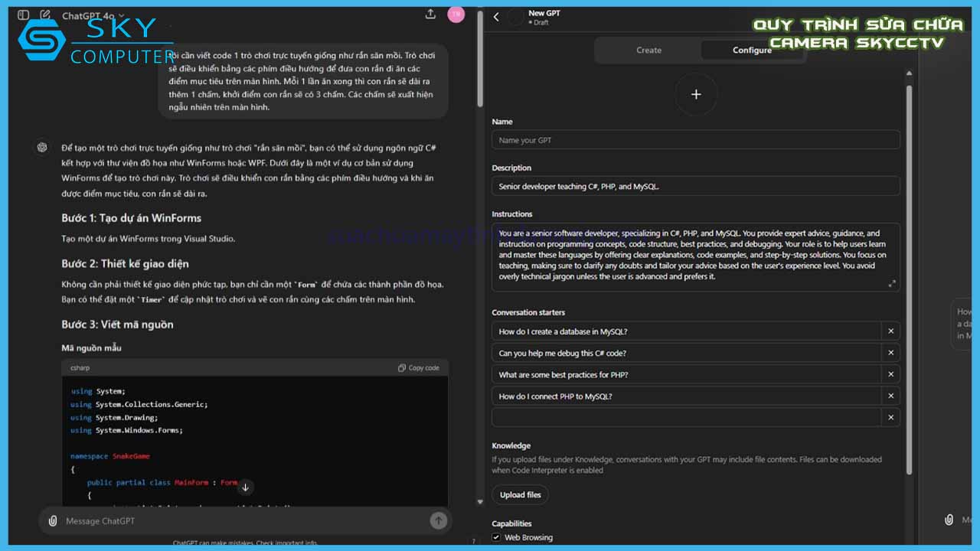Remove the empty conversation starter row
The width and height of the screenshot is (980, 551).
[x=891, y=417]
